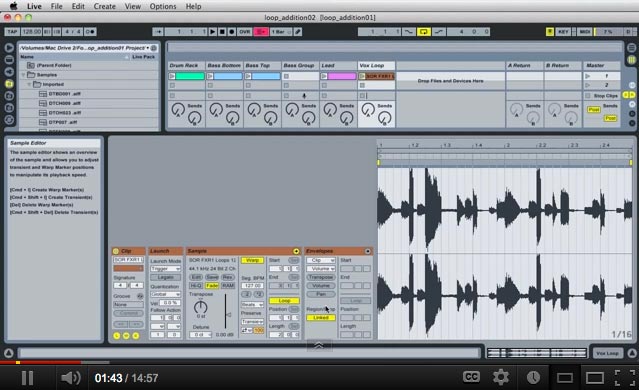The width and height of the screenshot is (639, 390).
Task: Click the TAP tempo button
Action: point(11,31)
